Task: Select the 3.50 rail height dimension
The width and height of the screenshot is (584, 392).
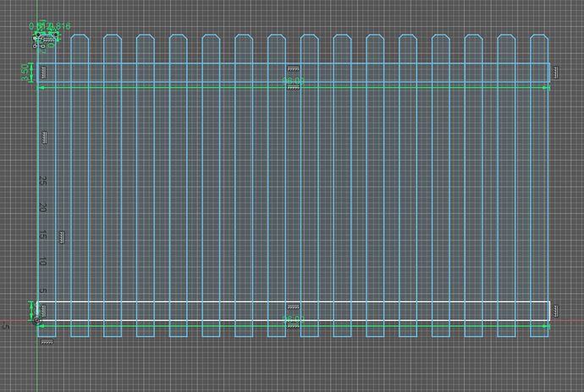Action: click(25, 71)
